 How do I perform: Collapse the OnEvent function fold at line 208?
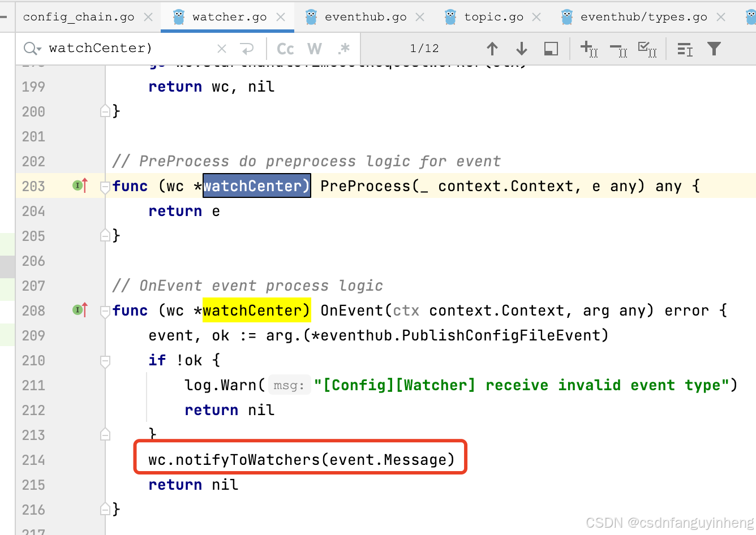[105, 311]
